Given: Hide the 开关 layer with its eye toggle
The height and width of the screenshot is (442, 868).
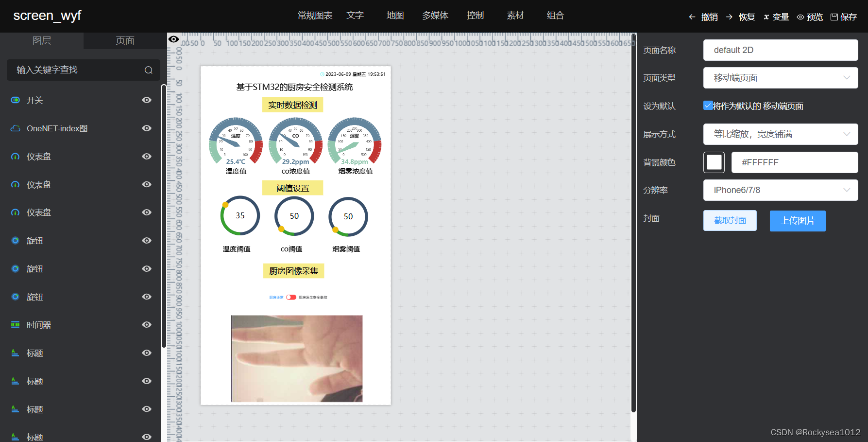Looking at the screenshot, I should click(x=146, y=100).
